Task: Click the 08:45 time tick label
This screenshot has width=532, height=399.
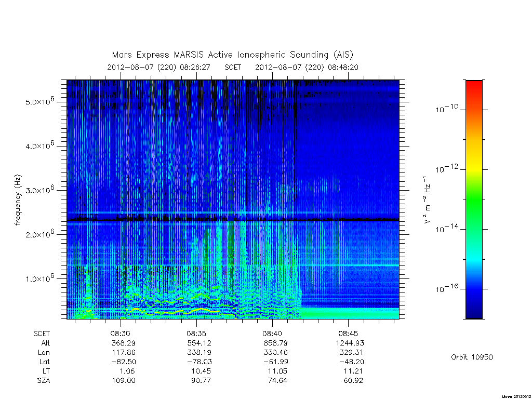Action: [348, 334]
